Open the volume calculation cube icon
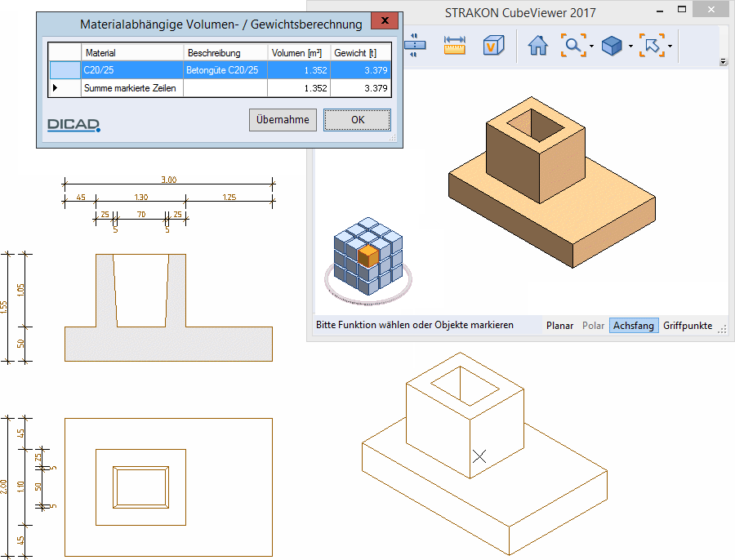 pos(493,46)
